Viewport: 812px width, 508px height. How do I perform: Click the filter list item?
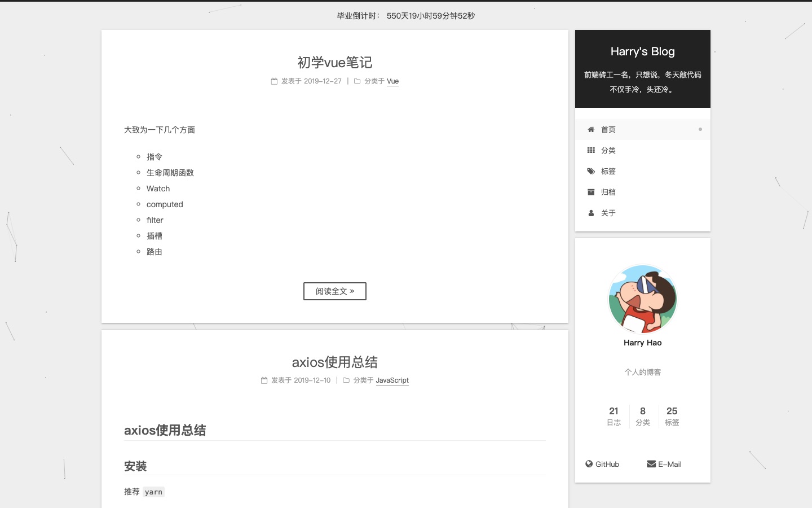coord(155,220)
